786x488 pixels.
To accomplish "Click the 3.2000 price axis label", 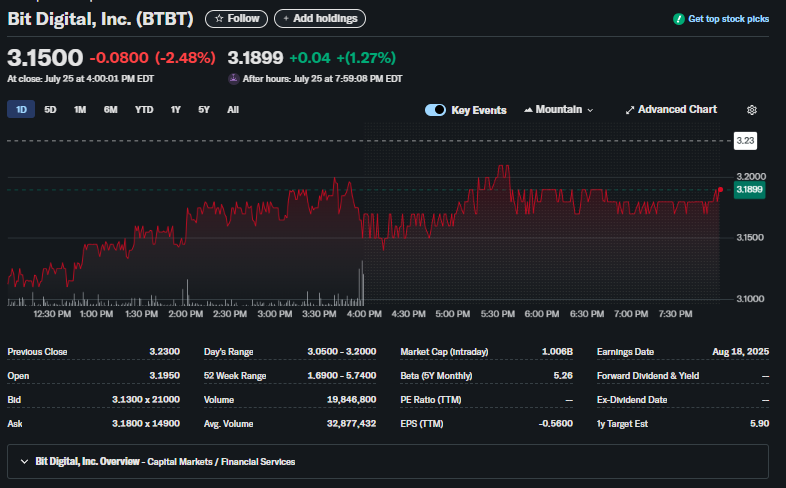I will 751,176.
